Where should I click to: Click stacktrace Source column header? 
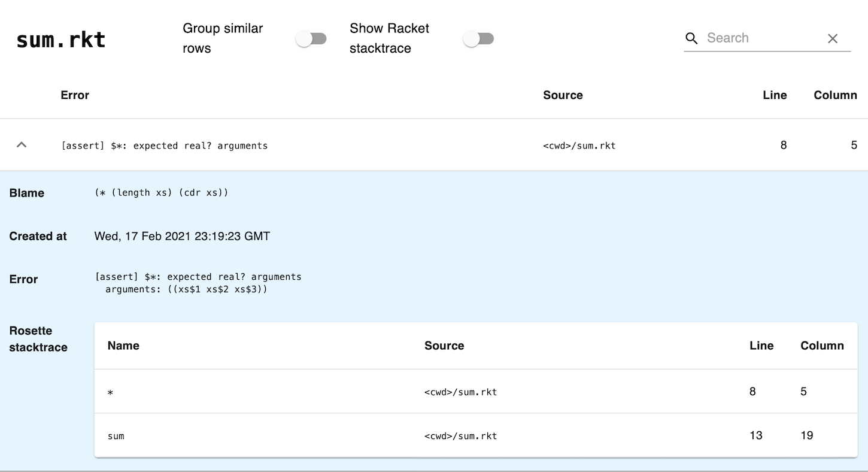click(x=444, y=346)
